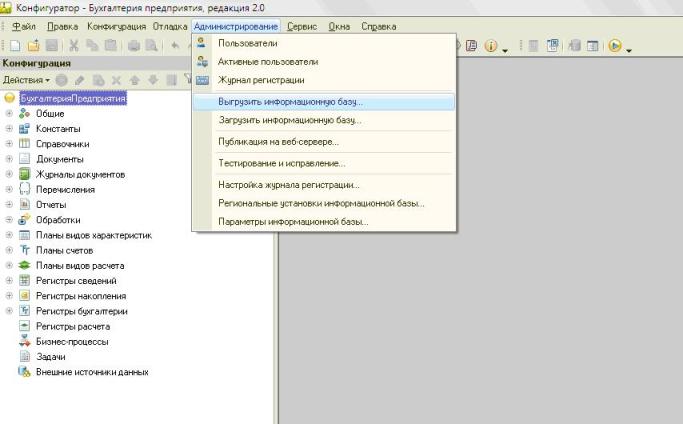
Task: Click the Update database configuration icon
Action: pos(574,45)
